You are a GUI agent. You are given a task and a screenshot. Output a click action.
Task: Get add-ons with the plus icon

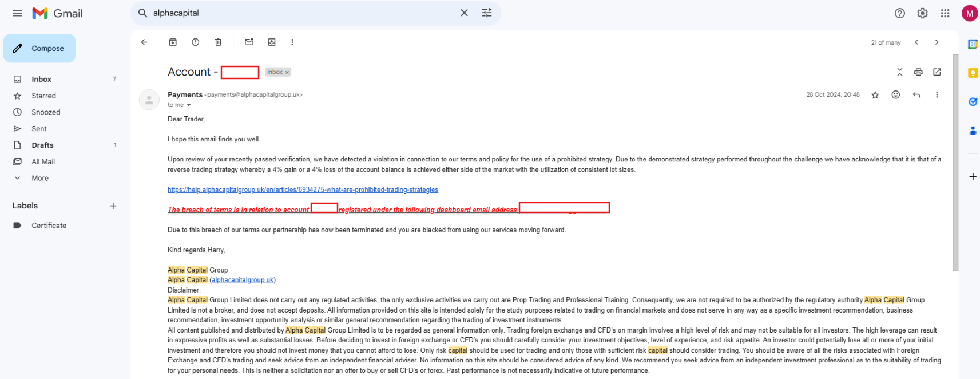point(972,176)
